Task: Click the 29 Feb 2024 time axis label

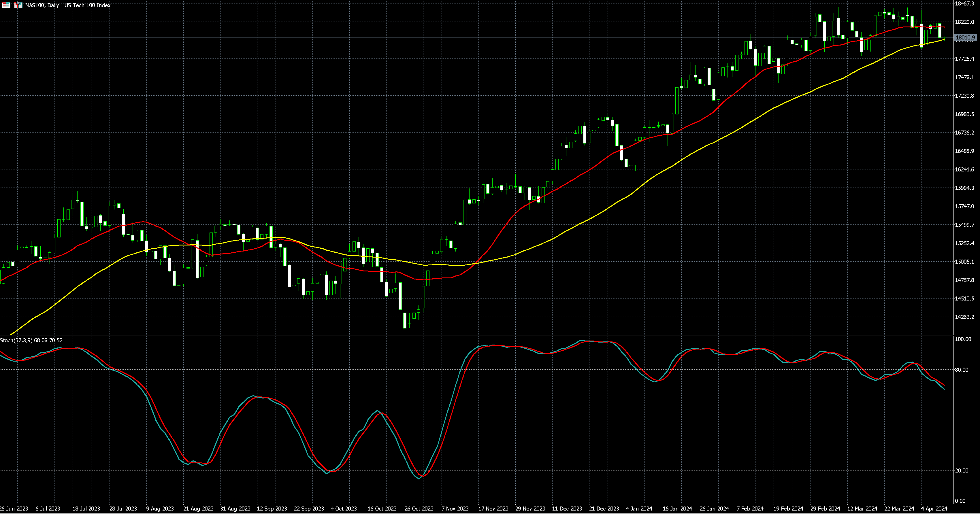Action: coord(825,509)
